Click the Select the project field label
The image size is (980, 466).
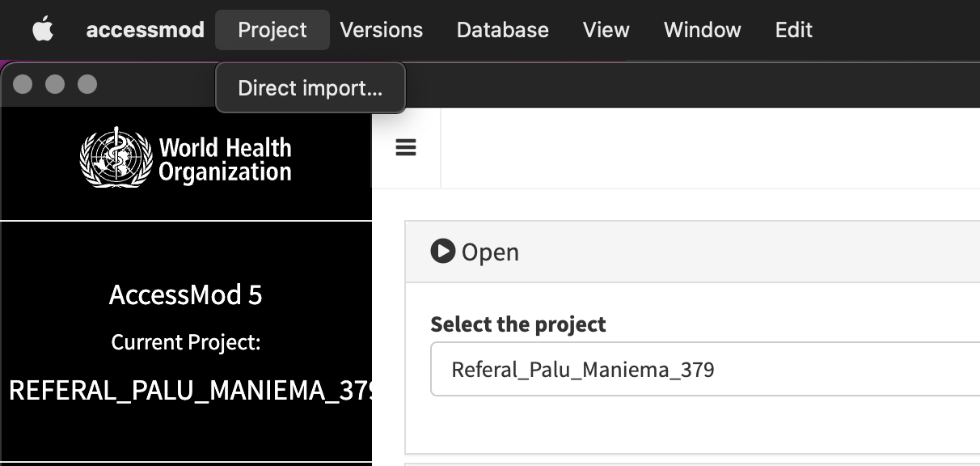[517, 324]
